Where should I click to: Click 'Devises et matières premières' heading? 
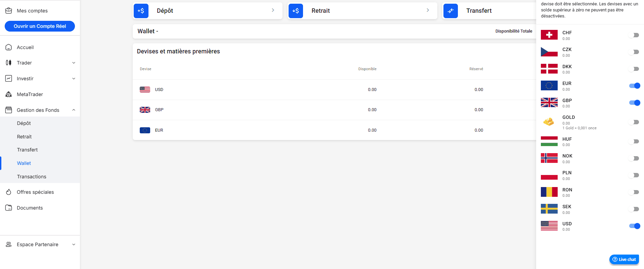click(x=178, y=51)
